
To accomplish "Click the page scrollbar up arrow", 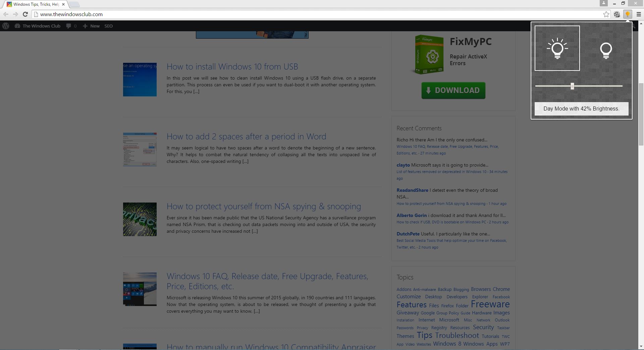I will point(641,24).
